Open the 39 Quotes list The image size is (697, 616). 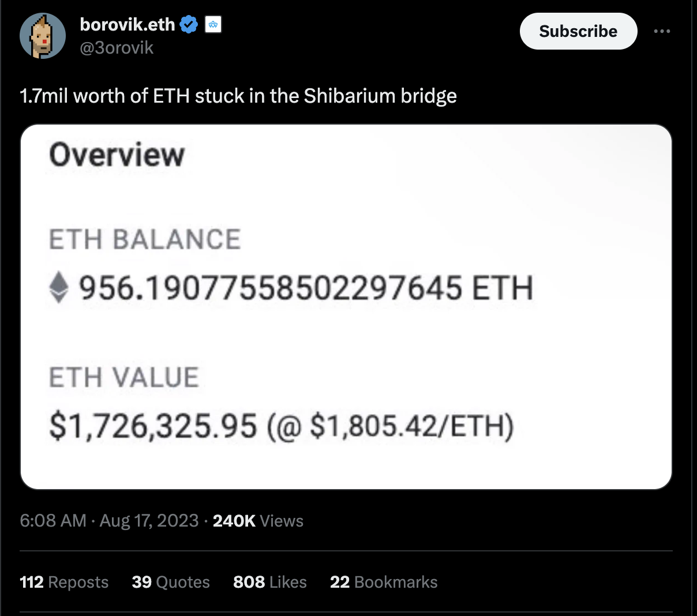171,582
